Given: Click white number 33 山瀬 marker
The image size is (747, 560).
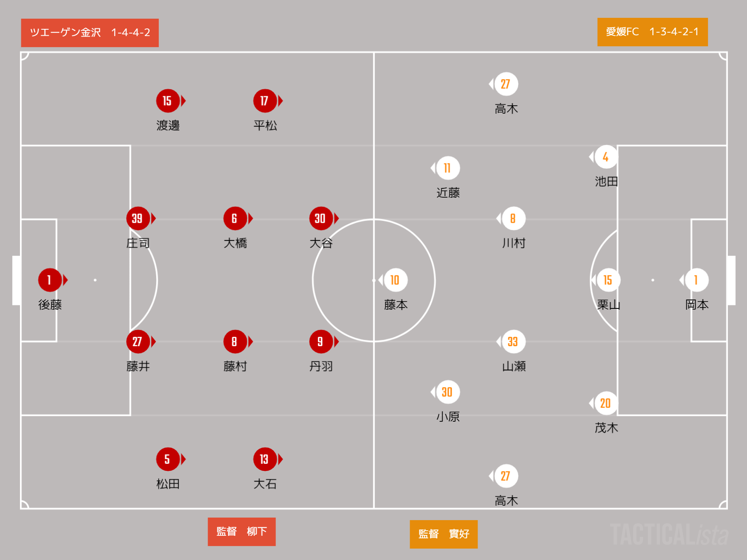Looking at the screenshot, I should 514,342.
